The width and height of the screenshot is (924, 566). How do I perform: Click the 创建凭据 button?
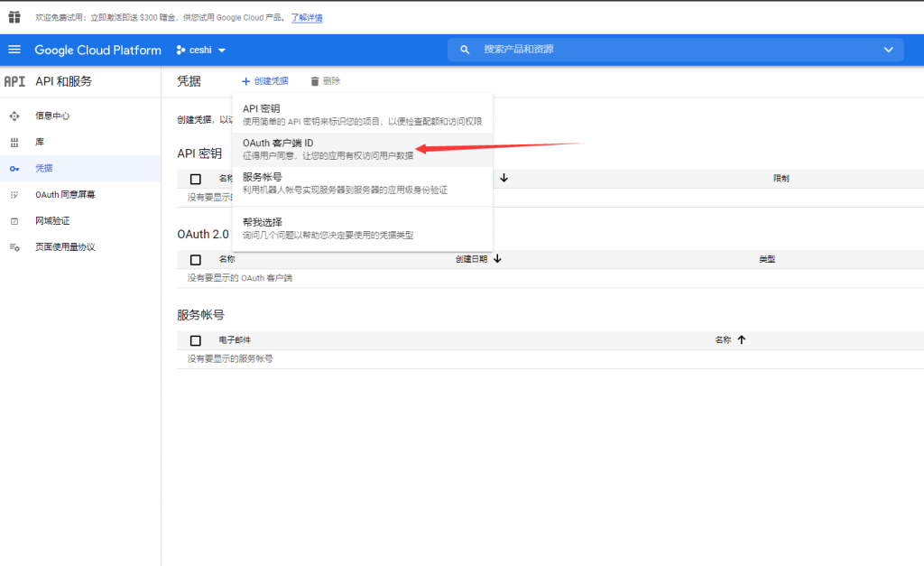click(x=265, y=81)
